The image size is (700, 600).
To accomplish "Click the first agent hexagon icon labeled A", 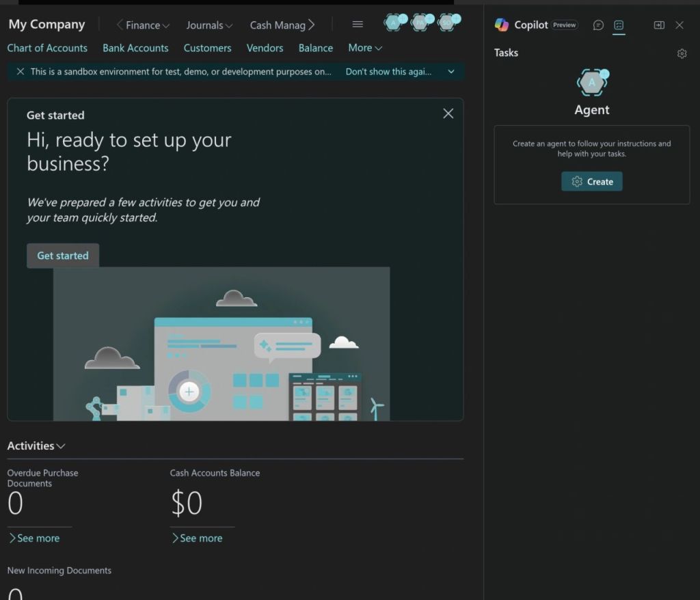I will (x=394, y=23).
